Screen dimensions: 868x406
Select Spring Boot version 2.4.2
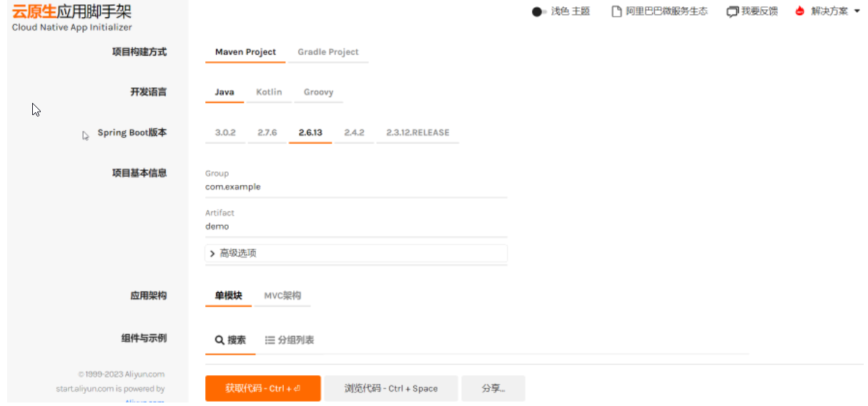[x=354, y=133]
